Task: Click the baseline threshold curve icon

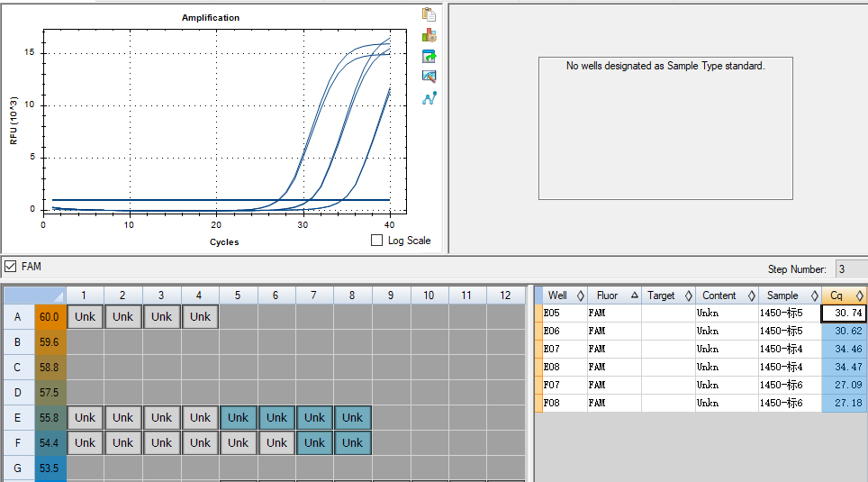Action: coord(429,98)
